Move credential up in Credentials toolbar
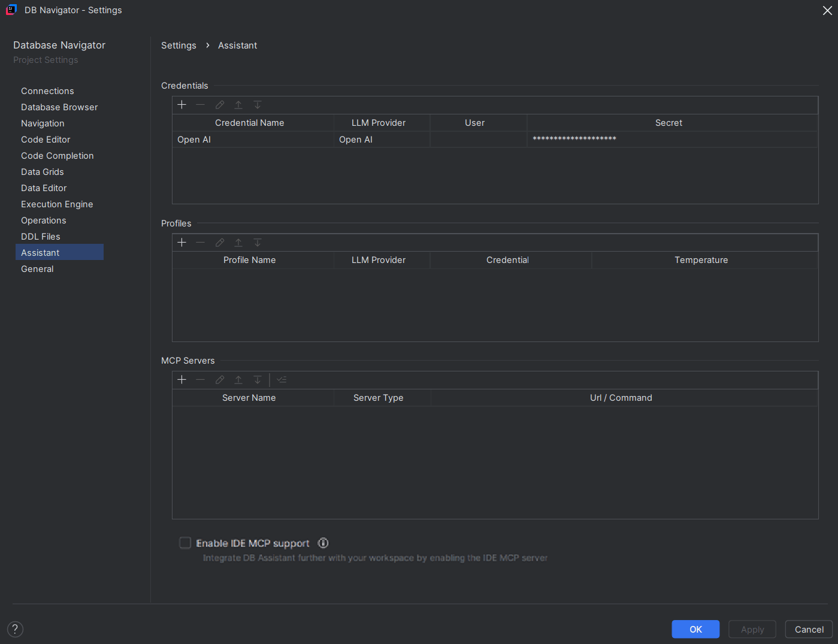838x644 pixels. click(x=238, y=105)
